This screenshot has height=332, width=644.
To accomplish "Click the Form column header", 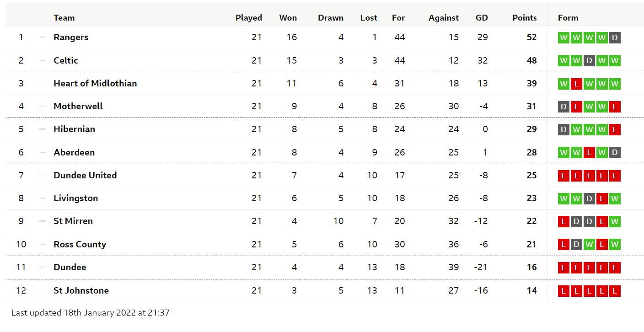I will pyautogui.click(x=568, y=18).
